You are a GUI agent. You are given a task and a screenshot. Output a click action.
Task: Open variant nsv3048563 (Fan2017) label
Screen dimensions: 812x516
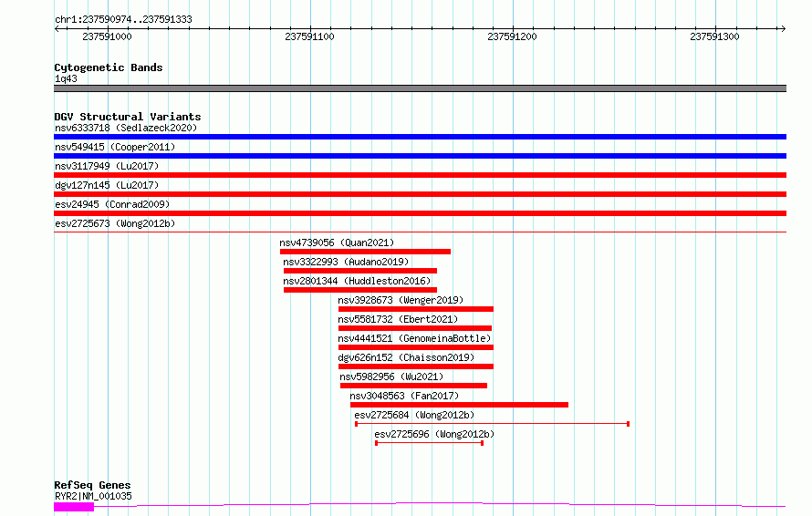coord(404,396)
